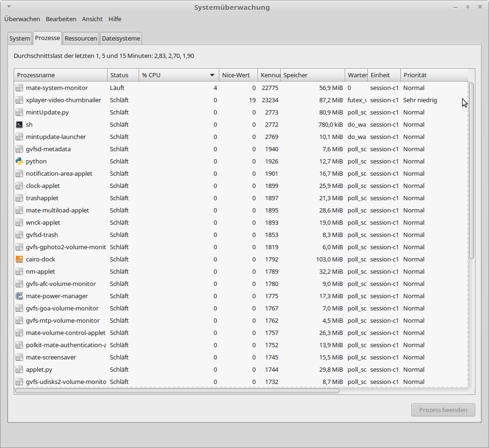Open the Bearbeiten menu
The image size is (489, 448).
61,19
